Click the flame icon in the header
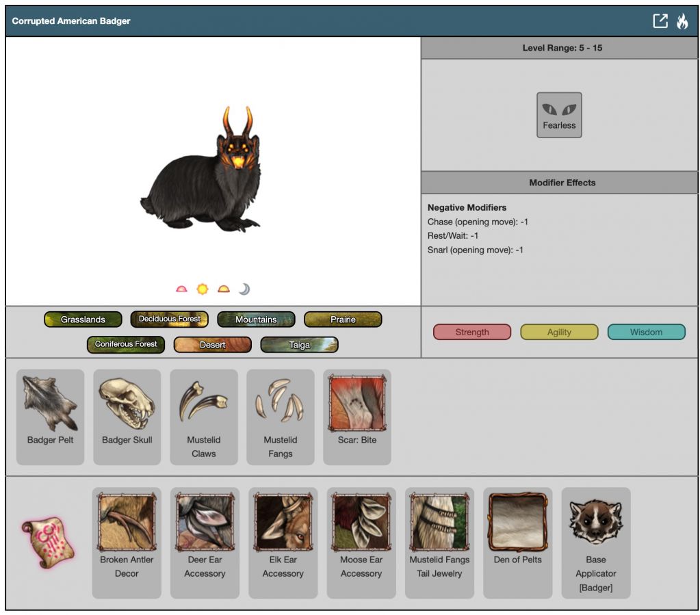Screen dimensions: 700x615 click(x=682, y=21)
